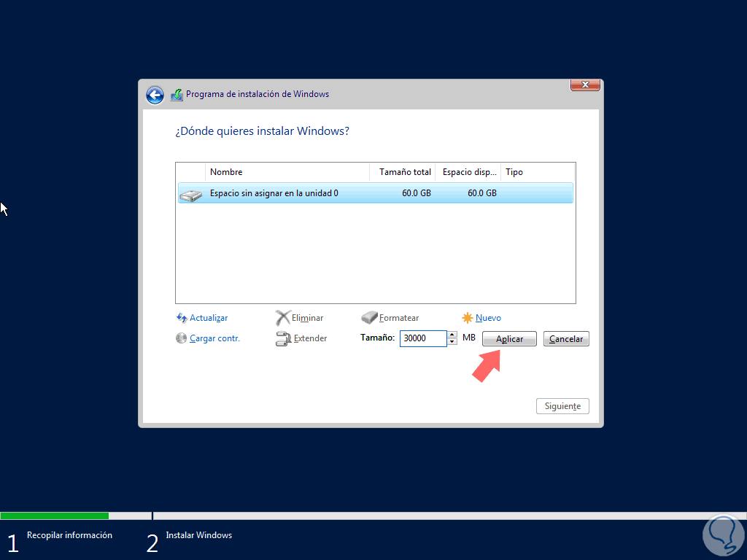The image size is (747, 560).
Task: Apply the partition size with Aplicar
Action: (509, 338)
